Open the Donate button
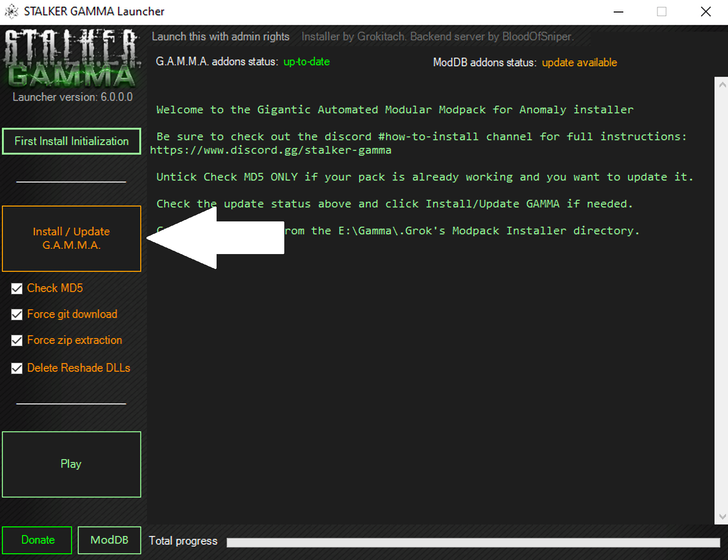This screenshot has height=560, width=728. coord(37,540)
